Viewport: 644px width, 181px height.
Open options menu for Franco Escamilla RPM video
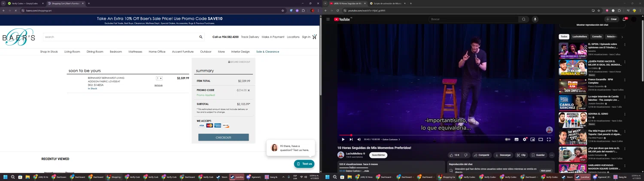pyautogui.click(x=625, y=80)
